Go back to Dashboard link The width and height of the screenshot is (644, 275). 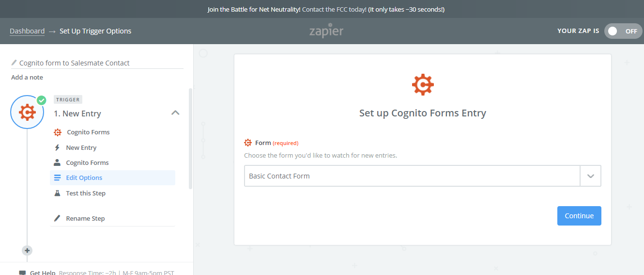pos(27,31)
